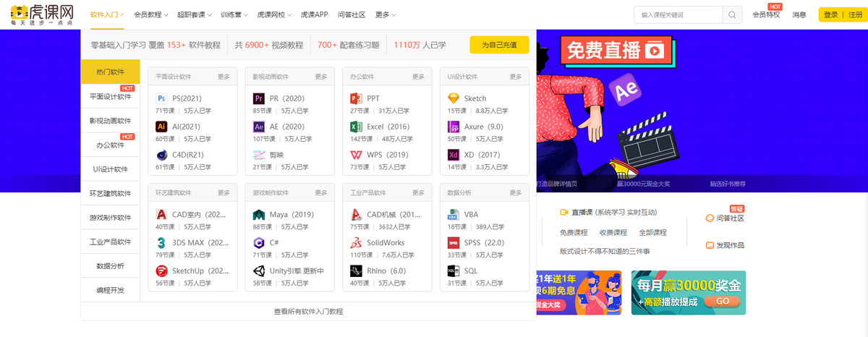Open the 全部课程 link

(x=652, y=233)
